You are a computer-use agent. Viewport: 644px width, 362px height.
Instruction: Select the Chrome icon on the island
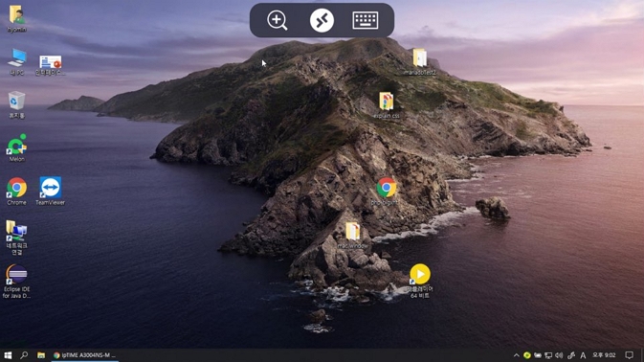tap(386, 192)
